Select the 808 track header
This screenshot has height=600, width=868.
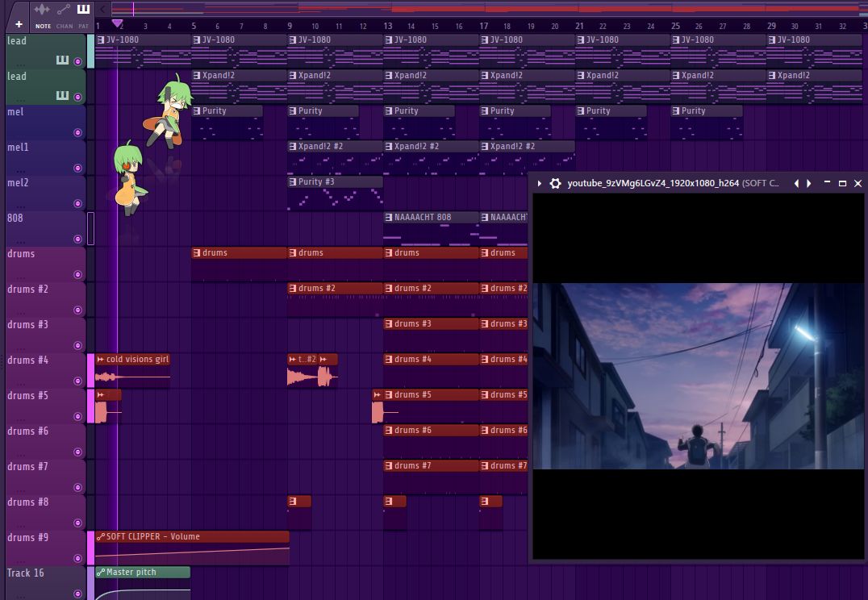[x=45, y=228]
